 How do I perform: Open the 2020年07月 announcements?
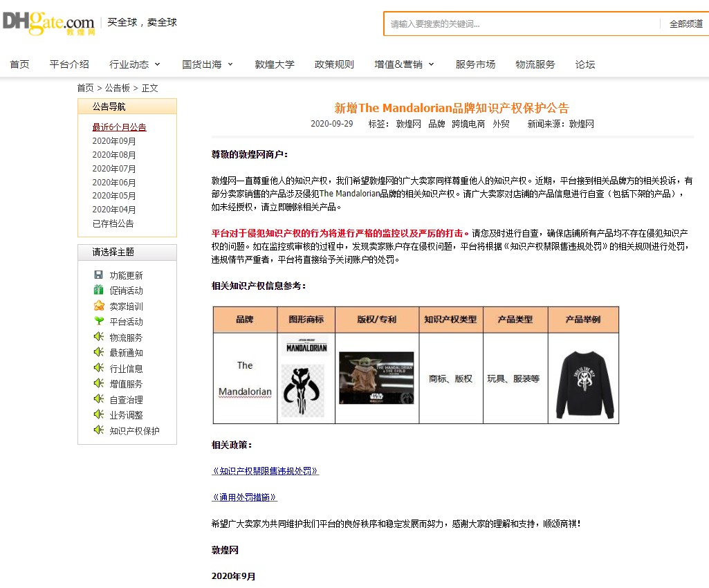pos(114,169)
